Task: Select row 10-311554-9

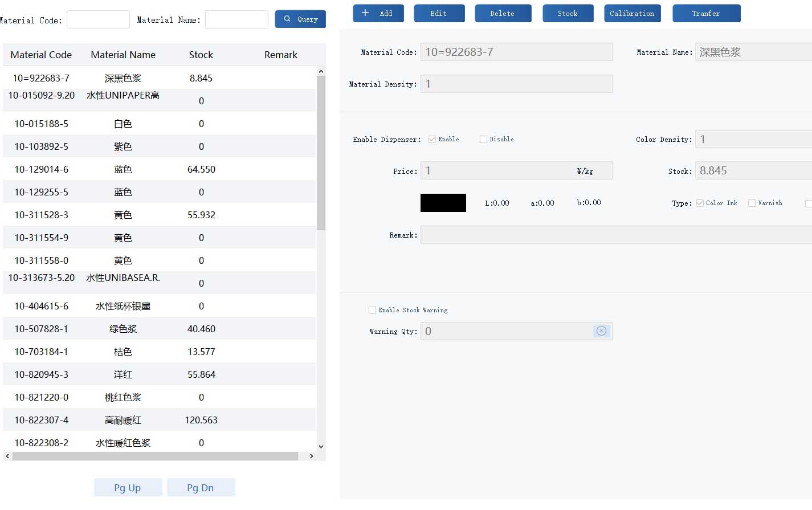Action: tap(160, 238)
